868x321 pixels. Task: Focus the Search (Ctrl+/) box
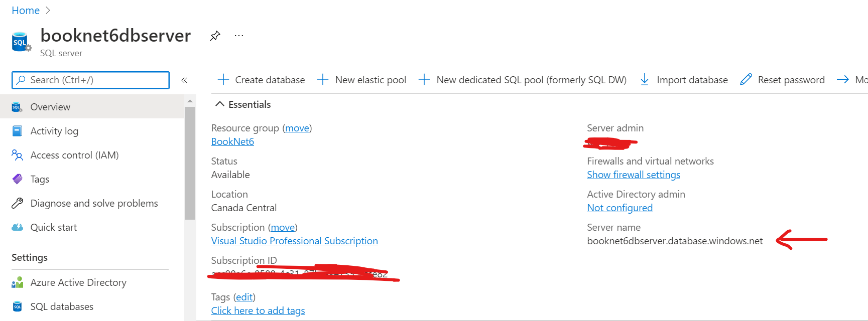(90, 80)
